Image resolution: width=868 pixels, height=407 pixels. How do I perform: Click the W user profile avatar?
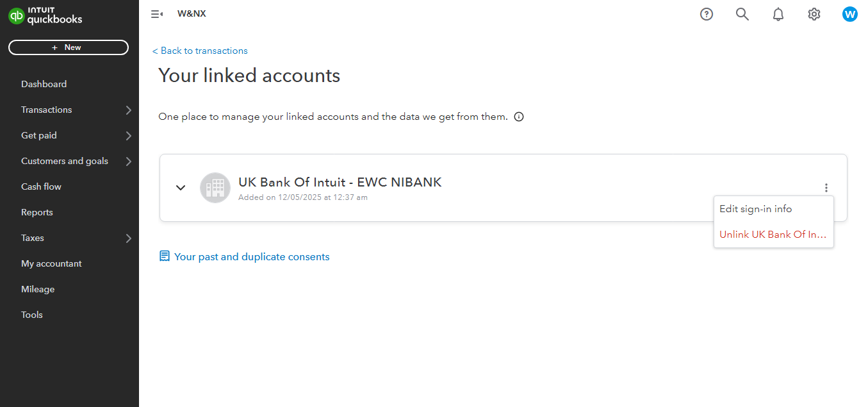850,14
